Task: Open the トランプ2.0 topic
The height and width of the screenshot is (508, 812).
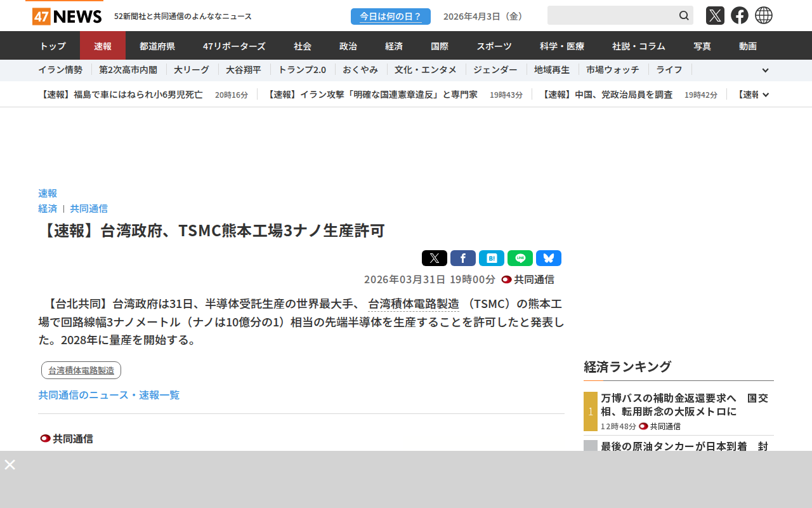Action: pos(302,70)
